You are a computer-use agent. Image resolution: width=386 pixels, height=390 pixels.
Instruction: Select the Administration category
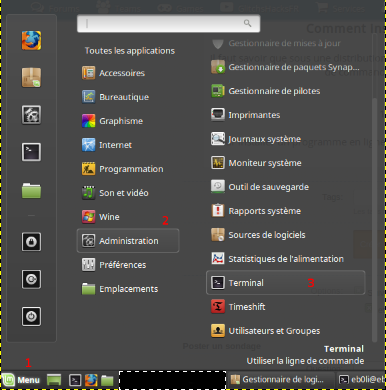pyautogui.click(x=128, y=241)
